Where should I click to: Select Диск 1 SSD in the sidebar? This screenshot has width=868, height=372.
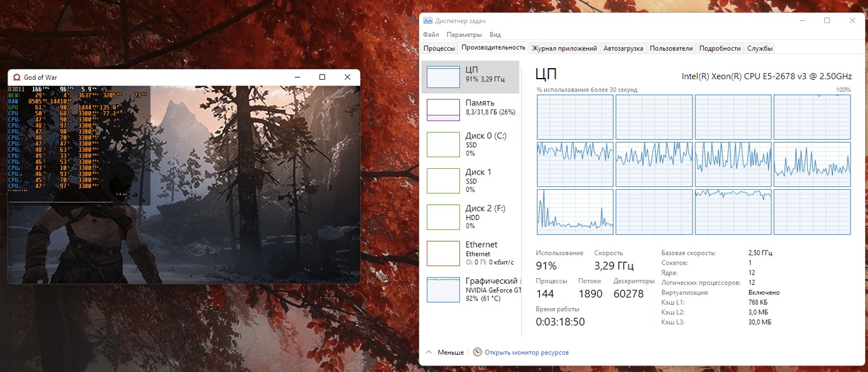pyautogui.click(x=470, y=180)
